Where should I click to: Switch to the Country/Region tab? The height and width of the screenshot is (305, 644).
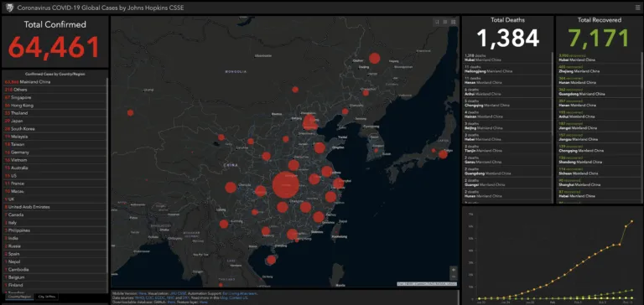[19, 297]
